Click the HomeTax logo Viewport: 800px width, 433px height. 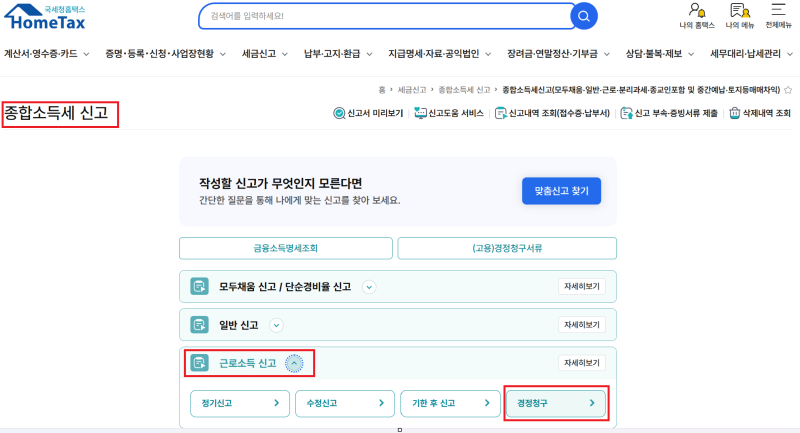[45, 17]
